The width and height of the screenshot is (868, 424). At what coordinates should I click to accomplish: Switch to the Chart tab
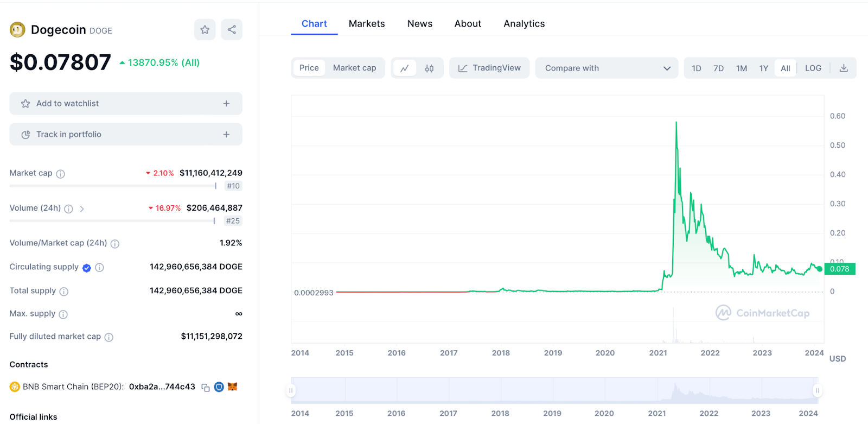[314, 24]
